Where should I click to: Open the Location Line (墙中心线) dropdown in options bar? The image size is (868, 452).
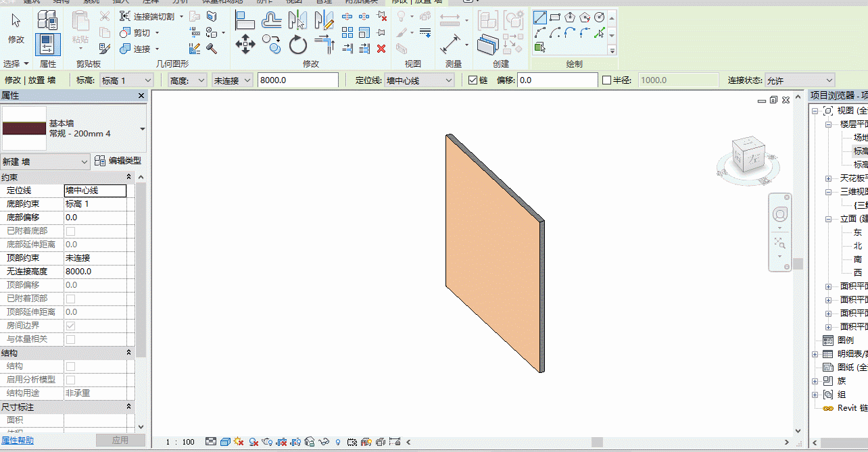419,80
